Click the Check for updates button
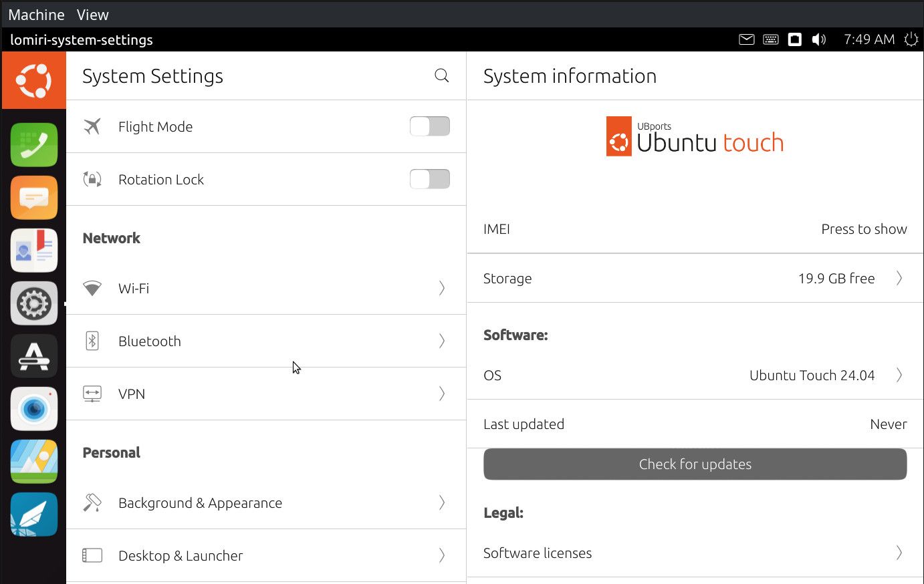 (695, 464)
